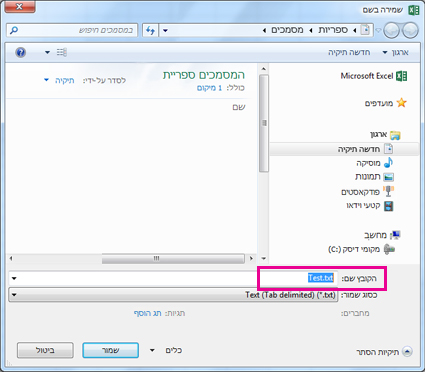This screenshot has width=425, height=372.
Task: Select מסמכים in the address breadcrumb
Action: pyautogui.click(x=287, y=30)
